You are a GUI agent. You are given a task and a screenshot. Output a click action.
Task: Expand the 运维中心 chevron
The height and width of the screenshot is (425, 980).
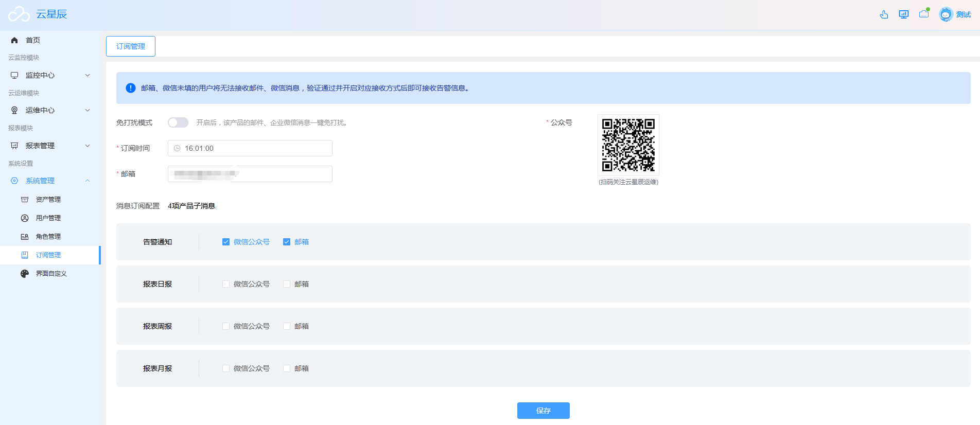(x=87, y=110)
